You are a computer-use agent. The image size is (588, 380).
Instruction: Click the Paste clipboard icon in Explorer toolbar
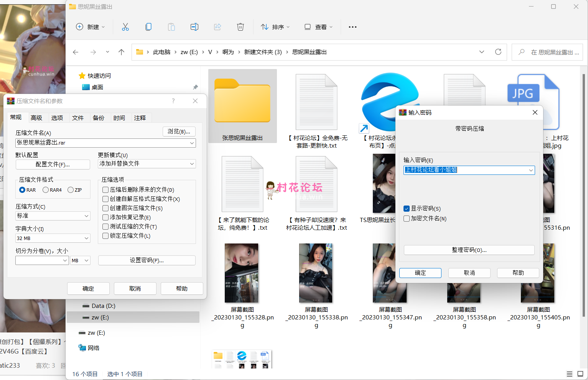pos(171,27)
